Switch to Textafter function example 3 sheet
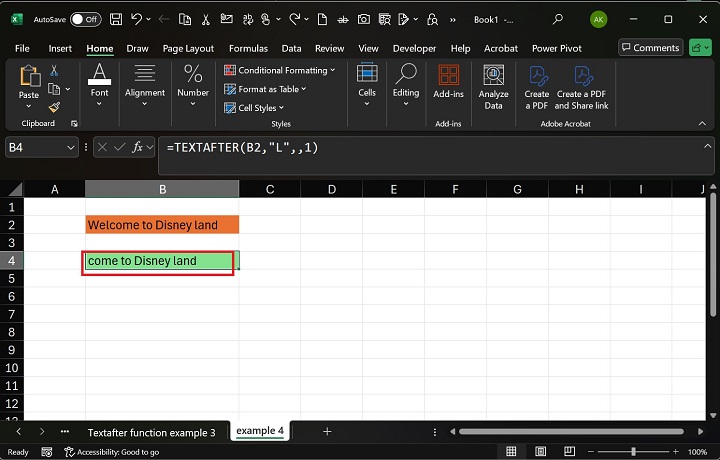Screen dimensions: 720x460 coord(151,432)
